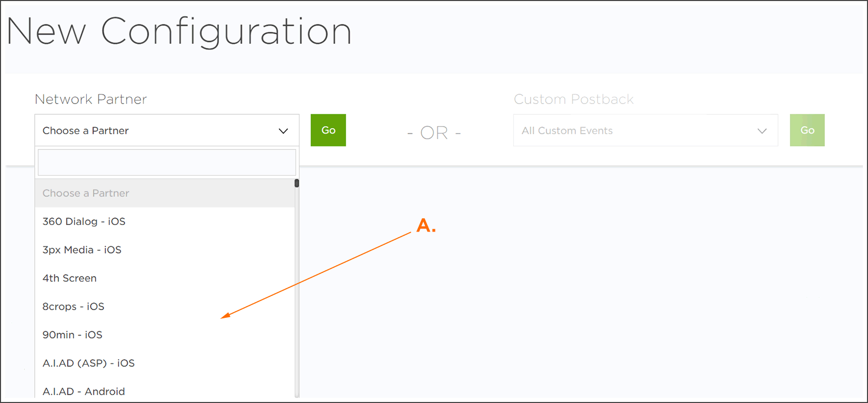
Task: Click the 'Network Partner' label
Action: coord(91,99)
